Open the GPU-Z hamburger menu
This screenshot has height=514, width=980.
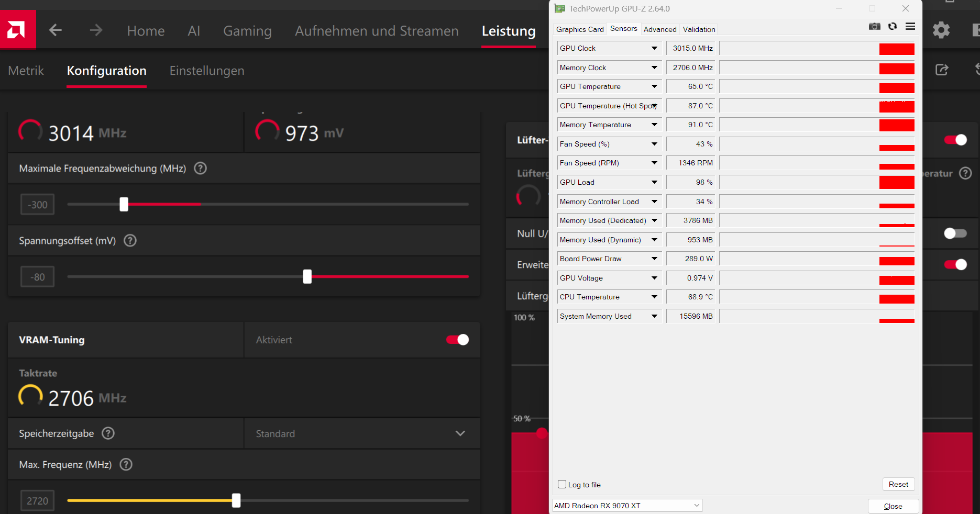[x=910, y=26]
